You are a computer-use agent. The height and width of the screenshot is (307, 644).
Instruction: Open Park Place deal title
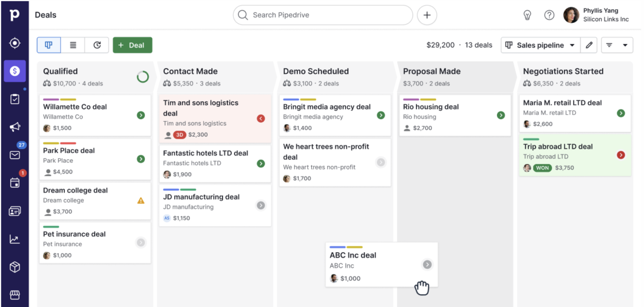[x=69, y=151]
